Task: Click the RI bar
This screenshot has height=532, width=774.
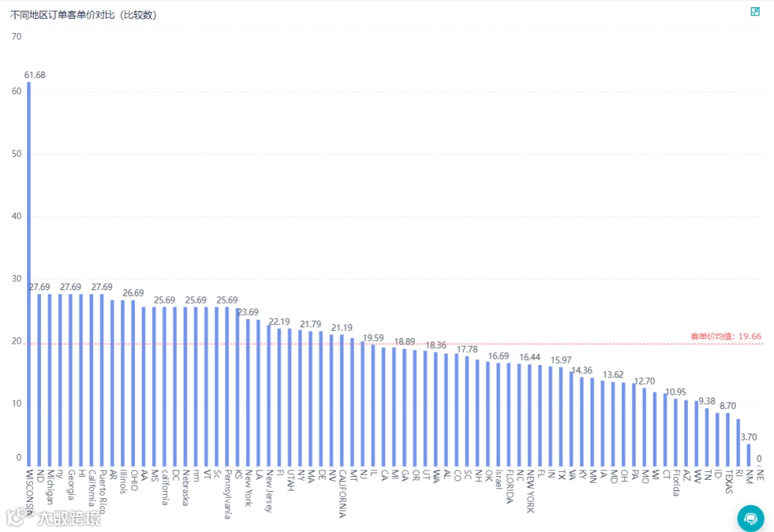Action: 738,442
